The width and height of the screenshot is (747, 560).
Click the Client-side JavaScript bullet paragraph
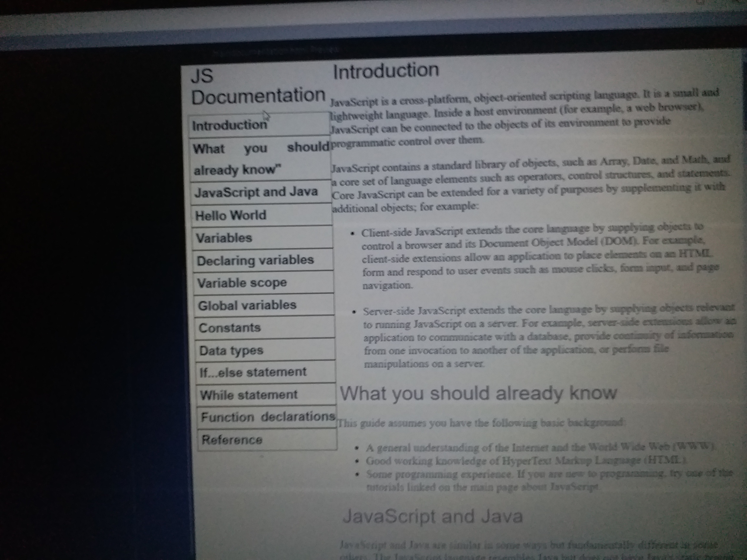point(534,258)
